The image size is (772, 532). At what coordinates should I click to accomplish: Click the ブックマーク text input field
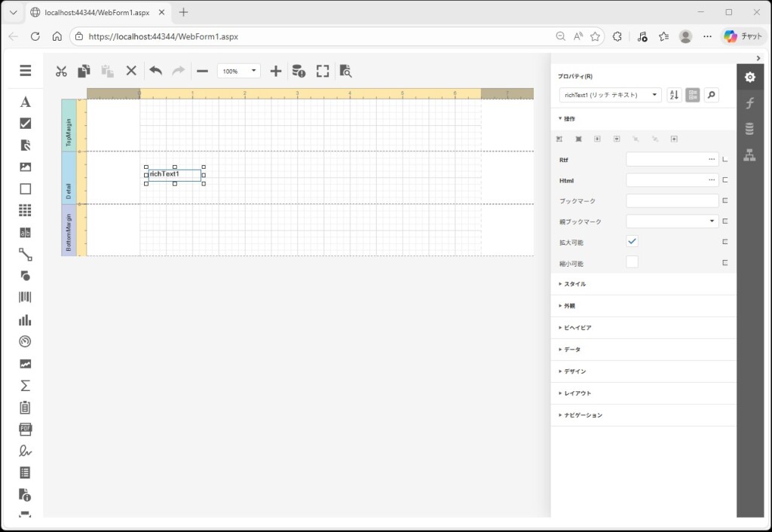pos(672,200)
